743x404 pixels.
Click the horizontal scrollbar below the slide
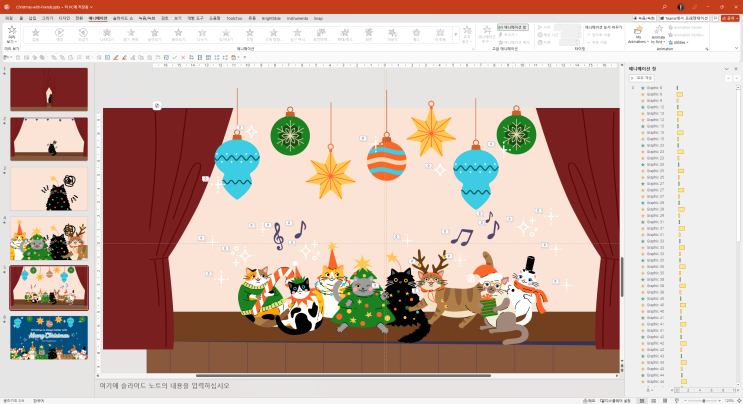pyautogui.click(x=343, y=376)
